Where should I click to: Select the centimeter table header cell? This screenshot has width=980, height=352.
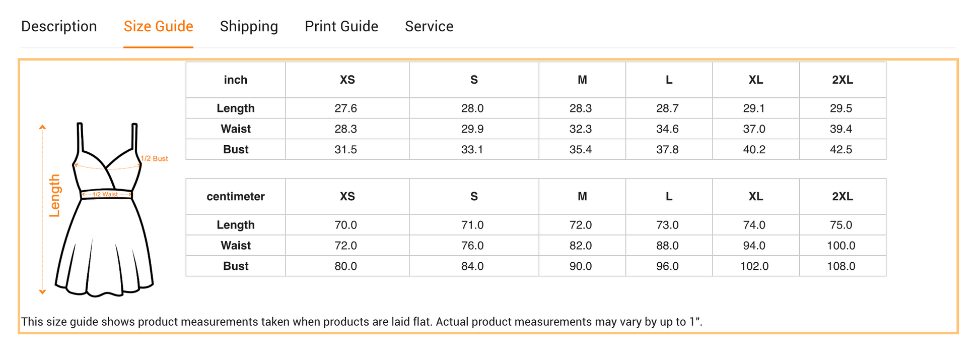click(235, 196)
